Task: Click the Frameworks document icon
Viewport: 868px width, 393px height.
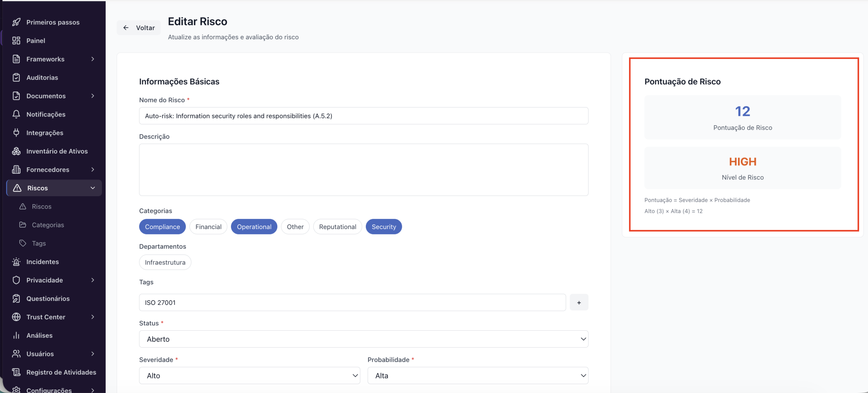Action: pyautogui.click(x=16, y=59)
